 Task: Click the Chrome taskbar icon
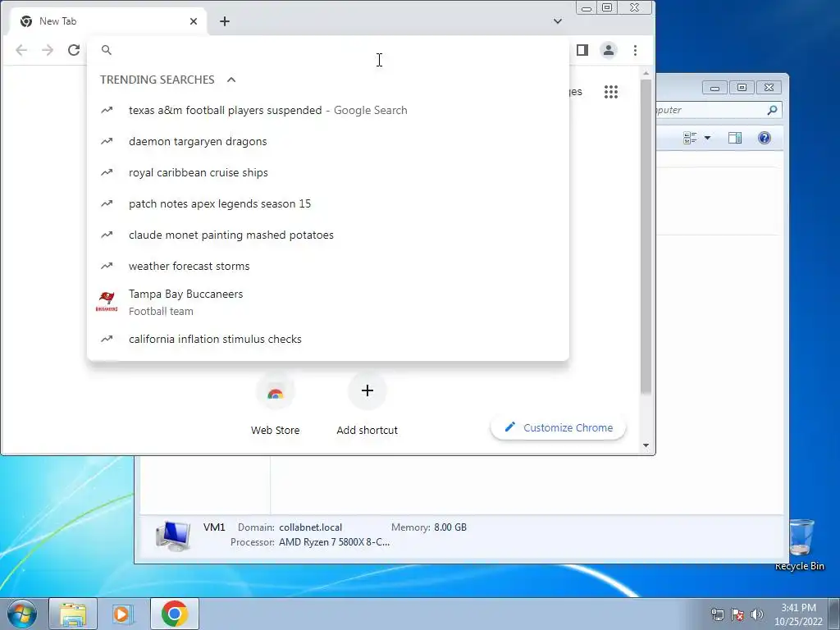pyautogui.click(x=175, y=614)
